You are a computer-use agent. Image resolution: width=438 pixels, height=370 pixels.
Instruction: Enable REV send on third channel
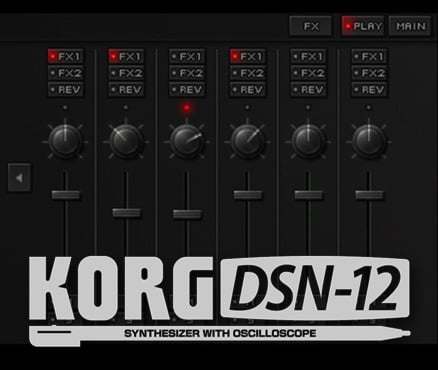tap(187, 90)
